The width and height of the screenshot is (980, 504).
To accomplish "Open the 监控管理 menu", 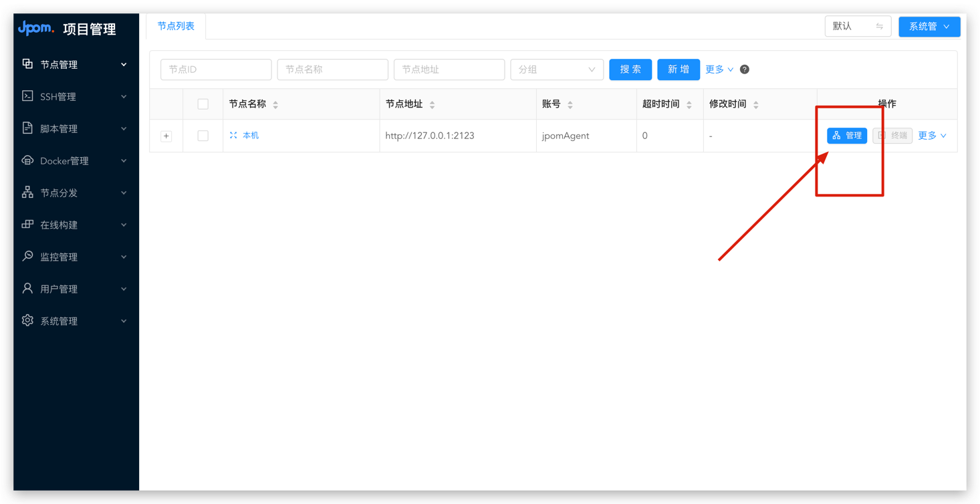I will click(75, 257).
